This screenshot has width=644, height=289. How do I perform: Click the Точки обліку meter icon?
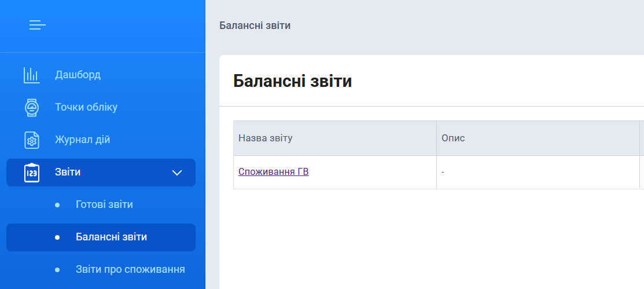click(31, 107)
